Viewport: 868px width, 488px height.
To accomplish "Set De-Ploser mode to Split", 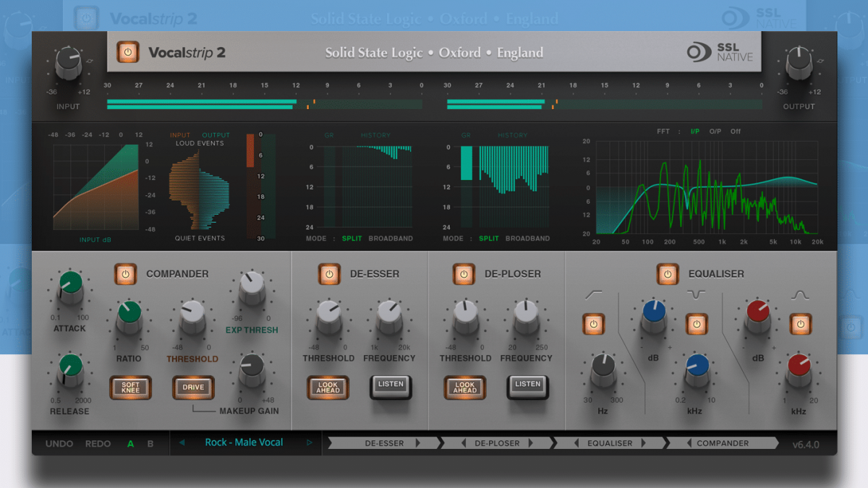I will pos(489,238).
